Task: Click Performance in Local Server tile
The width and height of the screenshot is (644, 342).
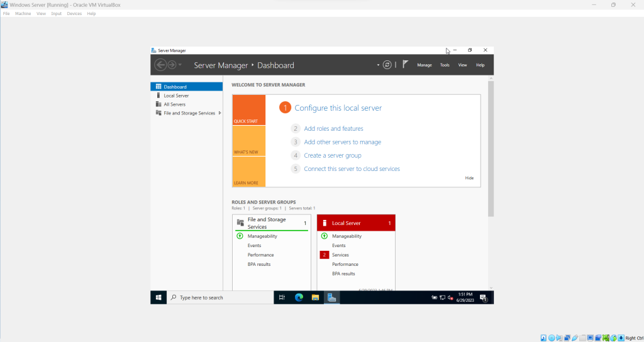Action: [x=345, y=265]
